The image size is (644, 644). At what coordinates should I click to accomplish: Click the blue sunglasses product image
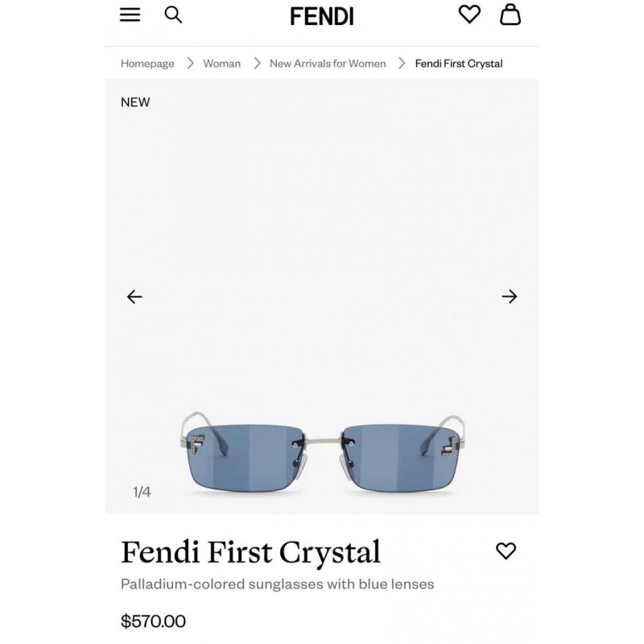tap(323, 451)
